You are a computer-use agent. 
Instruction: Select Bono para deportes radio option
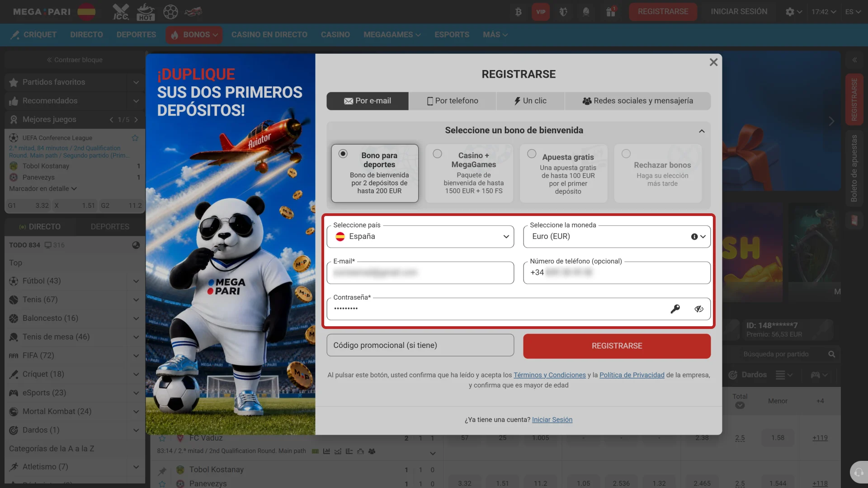343,154
